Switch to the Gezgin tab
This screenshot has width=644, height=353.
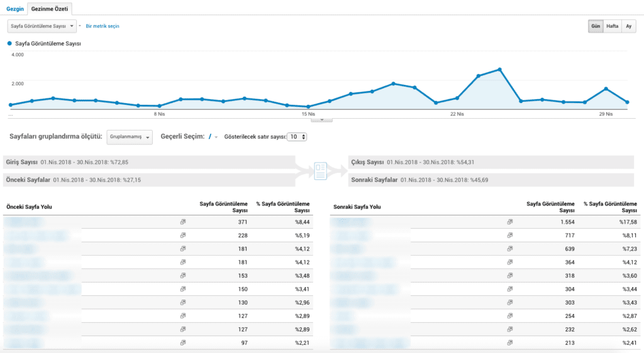click(x=15, y=9)
